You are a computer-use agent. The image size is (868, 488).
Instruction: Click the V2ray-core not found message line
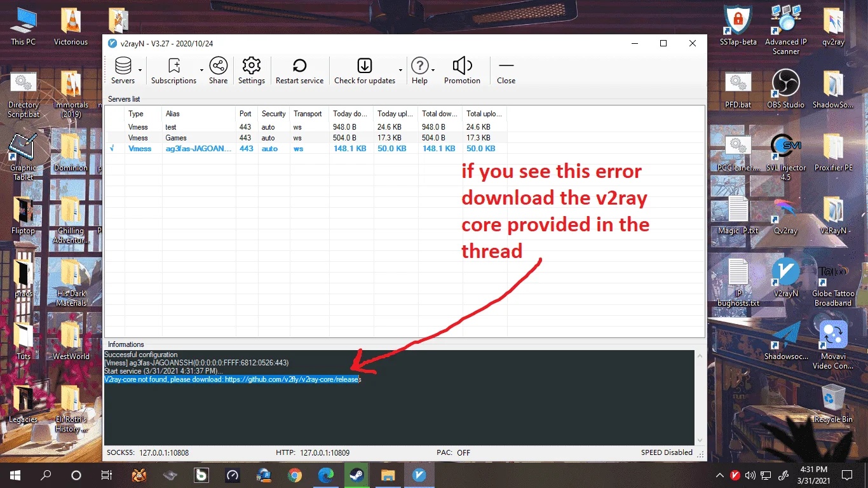233,379
